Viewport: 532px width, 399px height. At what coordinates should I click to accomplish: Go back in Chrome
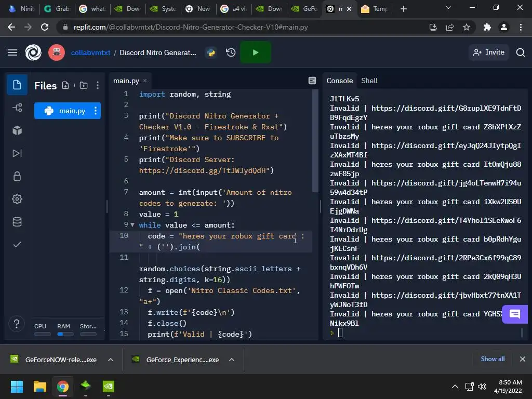point(11,27)
